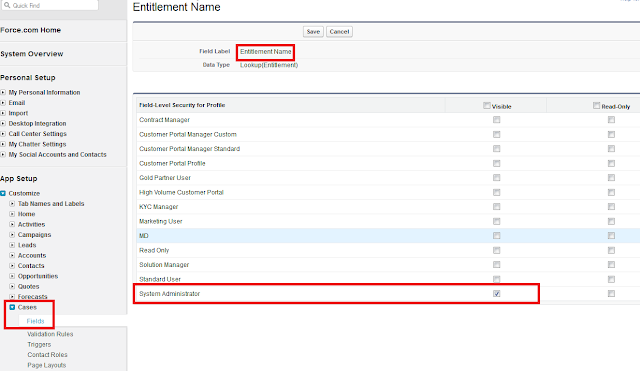The width and height of the screenshot is (640, 371).
Task: Expand the Leads node
Action: tap(12, 245)
